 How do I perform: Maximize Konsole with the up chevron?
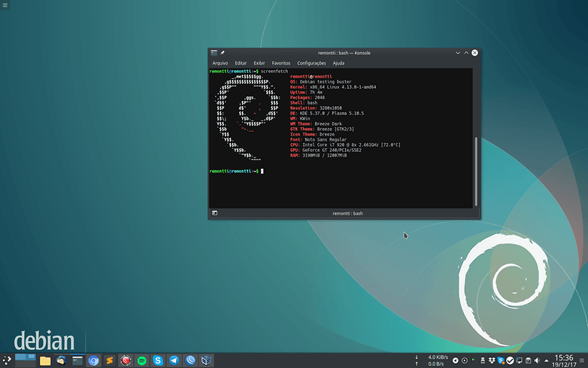(x=466, y=53)
